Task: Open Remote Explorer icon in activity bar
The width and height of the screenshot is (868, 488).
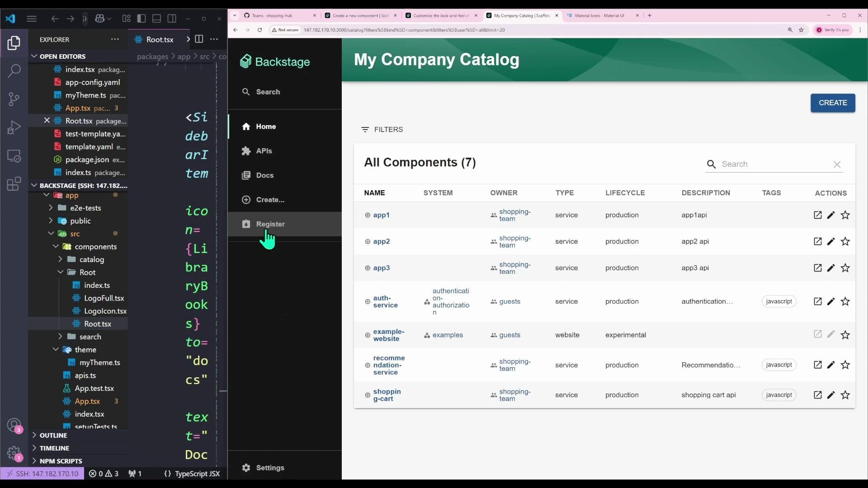Action: point(14,156)
